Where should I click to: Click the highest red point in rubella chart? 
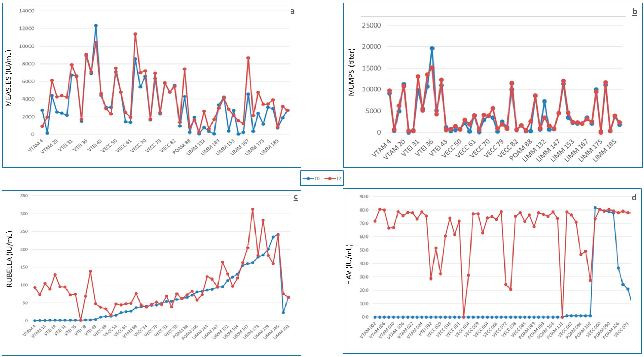pos(253,209)
